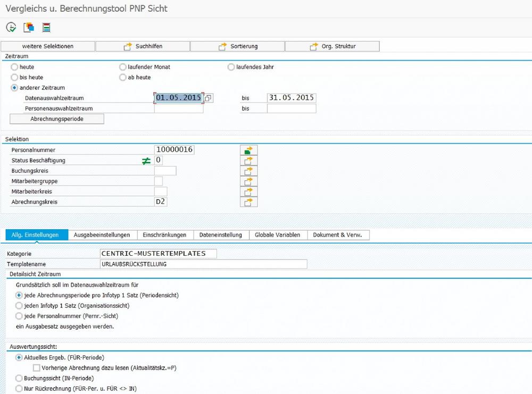This screenshot has width=532, height=394.
Task: Open multiple selection arrow for Mitarbeitergruppe
Action: click(x=248, y=181)
